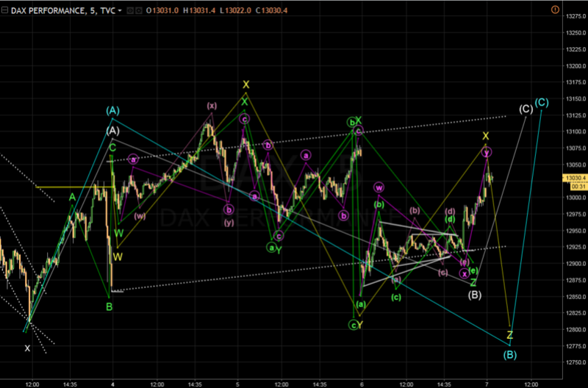
Task: Select the circled magenta x label
Action: click(x=465, y=273)
